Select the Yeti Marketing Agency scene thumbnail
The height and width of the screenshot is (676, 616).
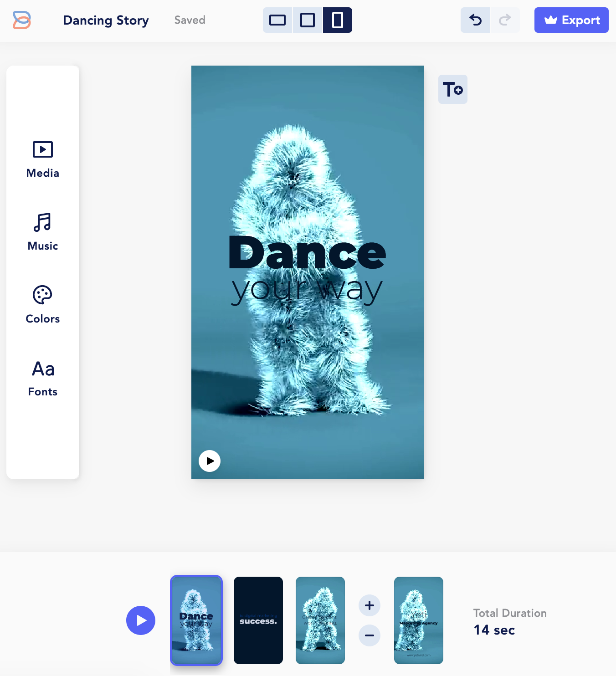419,620
